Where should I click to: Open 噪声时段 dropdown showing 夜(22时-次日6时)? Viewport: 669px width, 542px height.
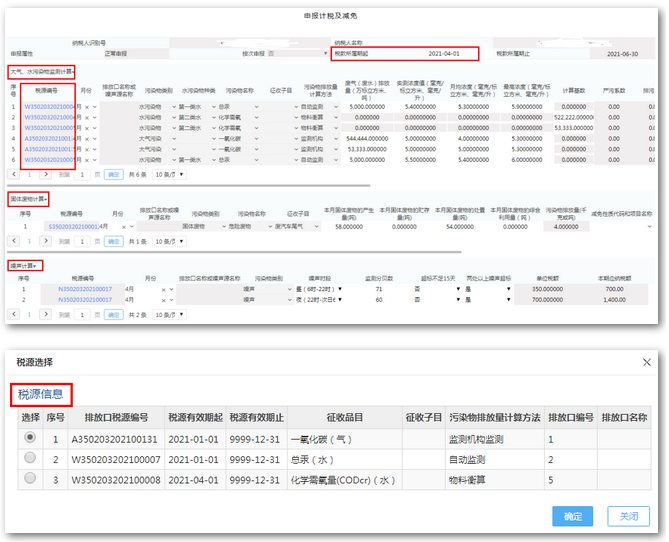pos(319,300)
